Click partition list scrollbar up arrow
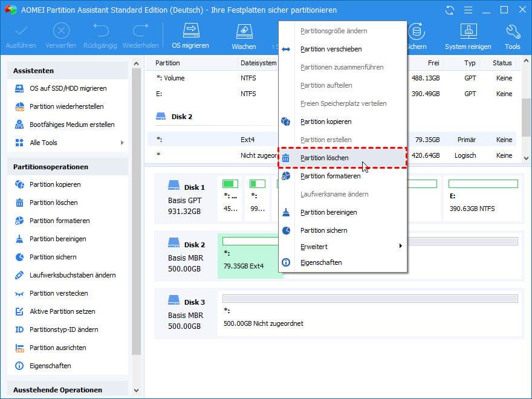 tap(526, 61)
